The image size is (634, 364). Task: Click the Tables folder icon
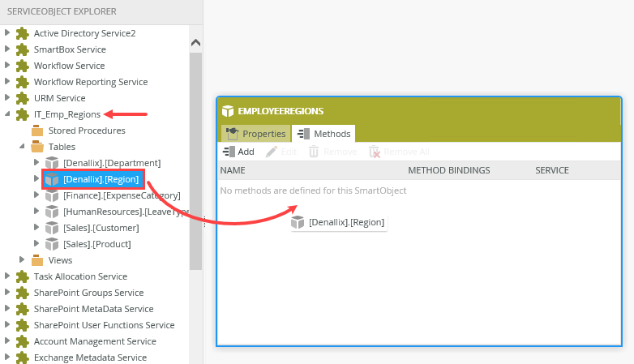(37, 147)
